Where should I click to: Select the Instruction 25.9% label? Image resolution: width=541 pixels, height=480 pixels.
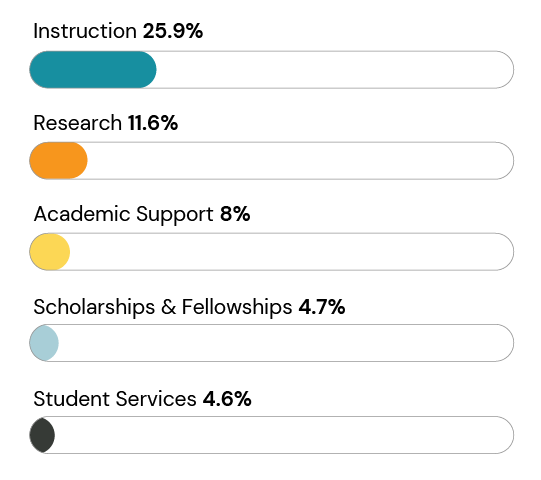[118, 31]
